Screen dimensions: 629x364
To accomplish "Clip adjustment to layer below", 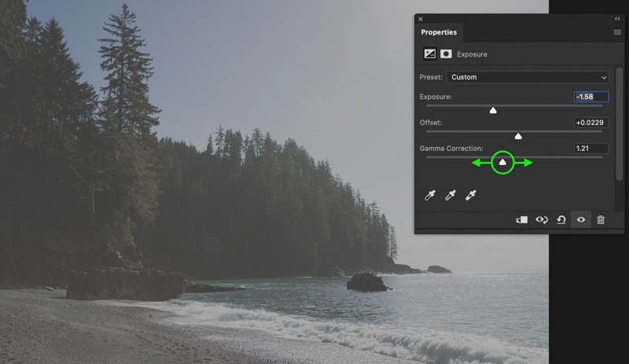I will pyautogui.click(x=521, y=220).
